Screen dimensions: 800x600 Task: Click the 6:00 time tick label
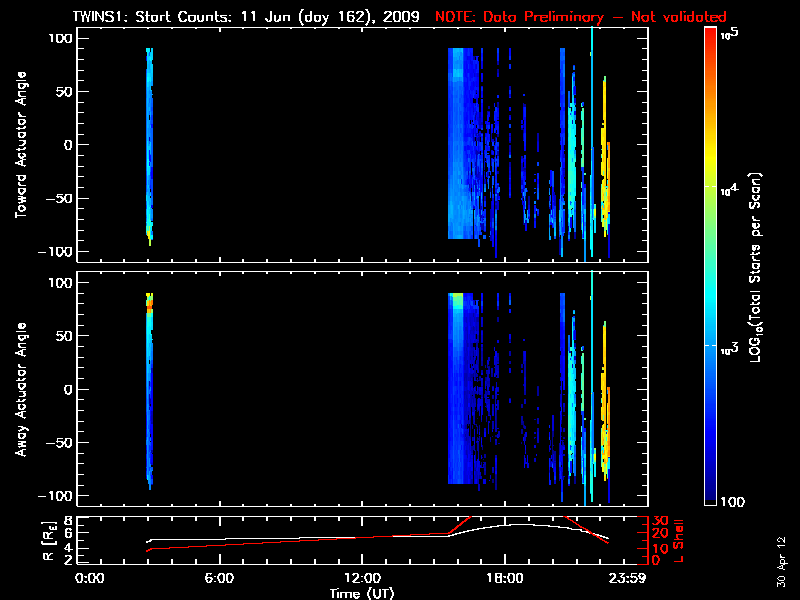(x=219, y=578)
